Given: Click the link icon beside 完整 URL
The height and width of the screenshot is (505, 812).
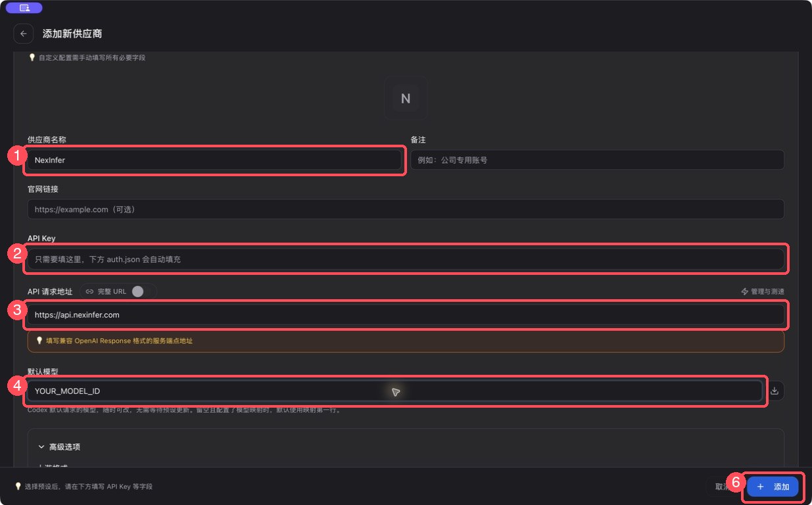Looking at the screenshot, I should tap(90, 291).
